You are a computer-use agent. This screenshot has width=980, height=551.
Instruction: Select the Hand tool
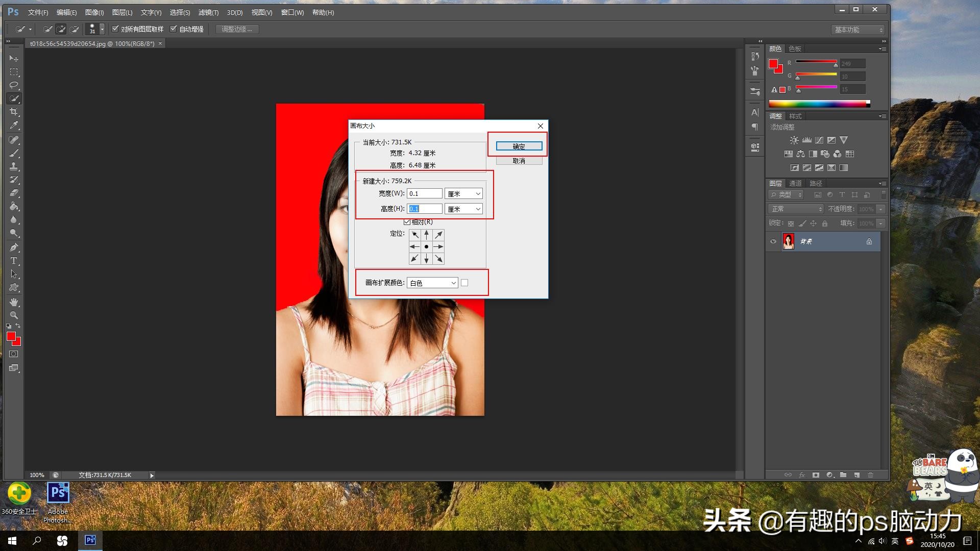coord(14,302)
